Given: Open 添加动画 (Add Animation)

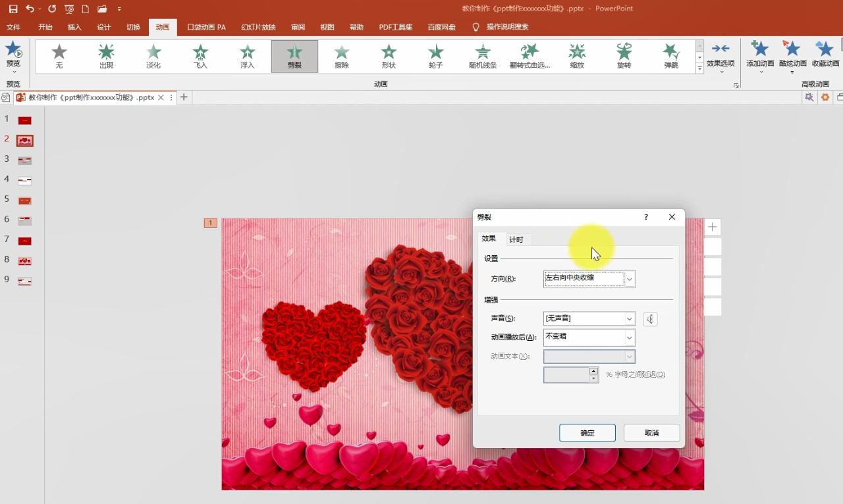Looking at the screenshot, I should tap(760, 56).
